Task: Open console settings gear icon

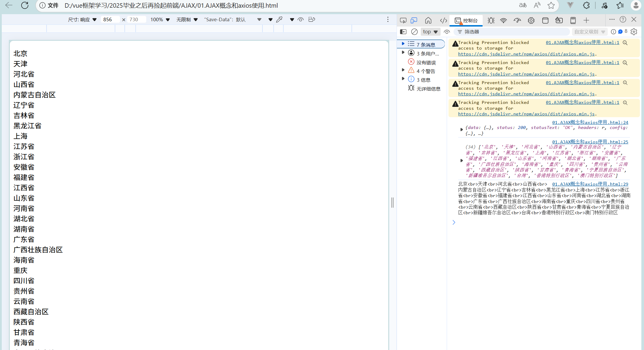Action: pos(634,32)
